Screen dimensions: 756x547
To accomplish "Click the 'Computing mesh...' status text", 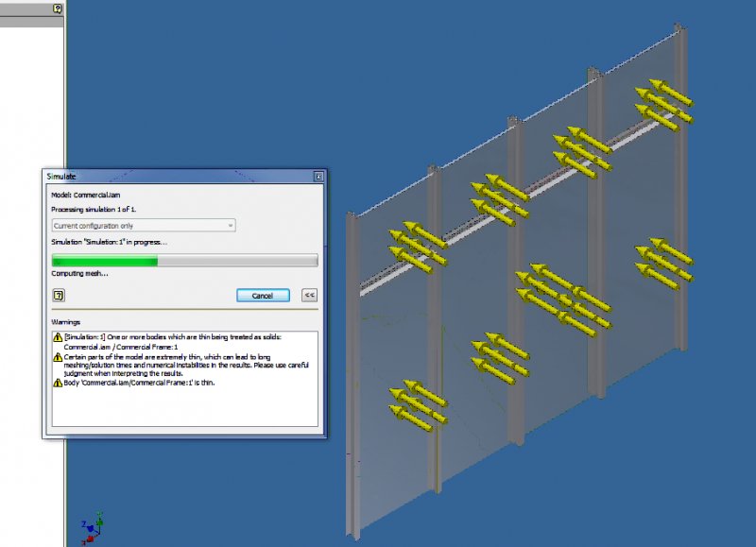I will point(79,273).
